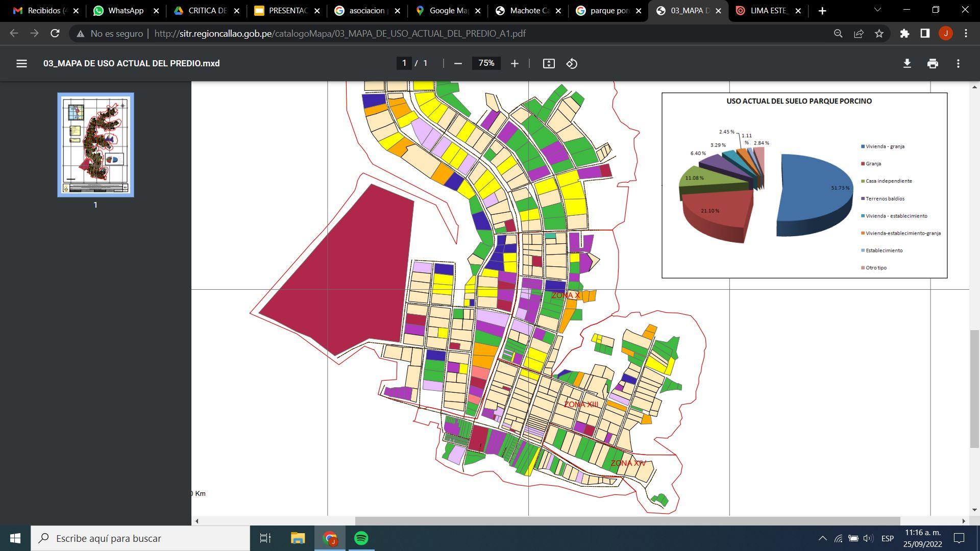
Task: Click the fit to page icon
Action: click(549, 63)
